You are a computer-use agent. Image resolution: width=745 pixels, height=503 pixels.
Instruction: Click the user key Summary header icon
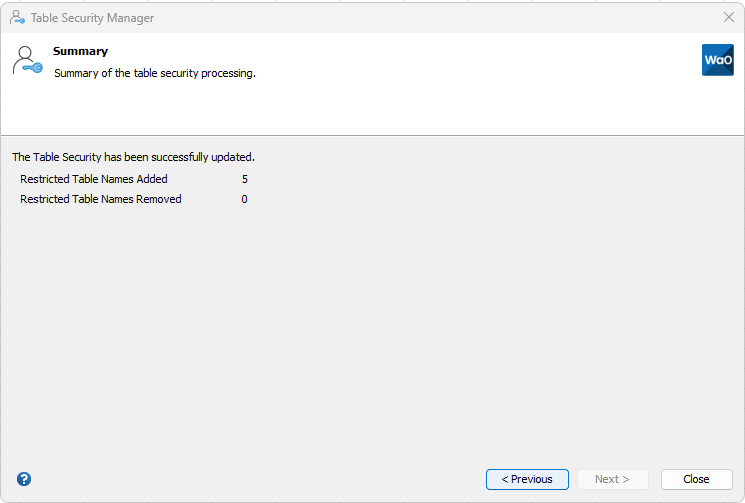point(27,61)
